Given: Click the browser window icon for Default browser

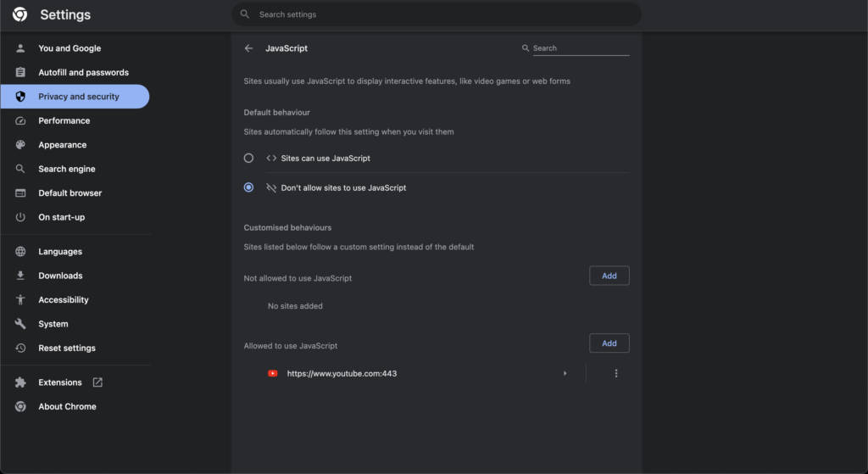Looking at the screenshot, I should [x=20, y=192].
